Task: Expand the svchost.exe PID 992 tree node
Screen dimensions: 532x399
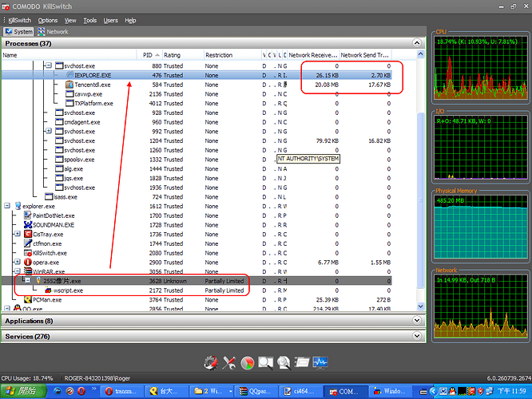Action: click(x=49, y=131)
